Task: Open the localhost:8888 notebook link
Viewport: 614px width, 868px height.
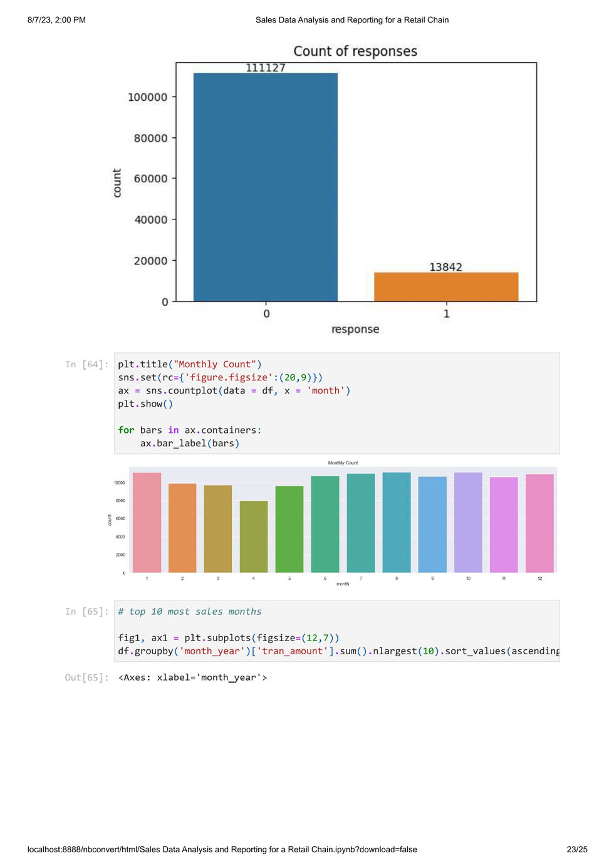Action: tap(220, 850)
